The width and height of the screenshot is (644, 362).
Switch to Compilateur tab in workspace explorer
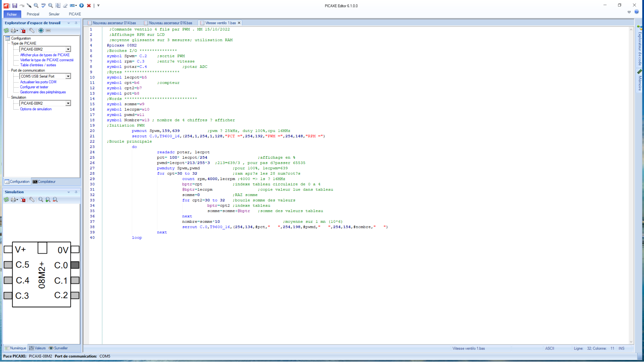coord(44,182)
